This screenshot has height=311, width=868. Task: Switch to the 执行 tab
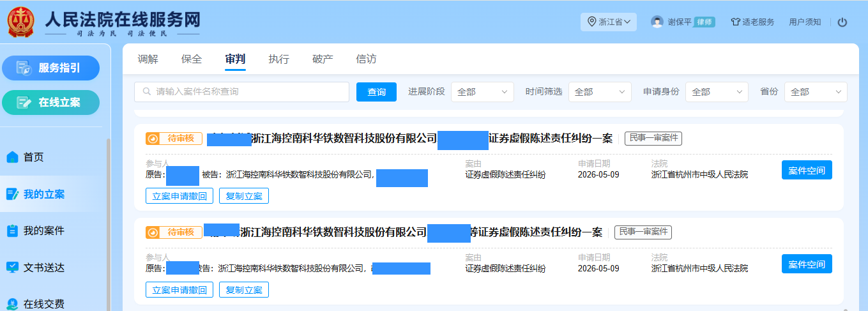279,59
